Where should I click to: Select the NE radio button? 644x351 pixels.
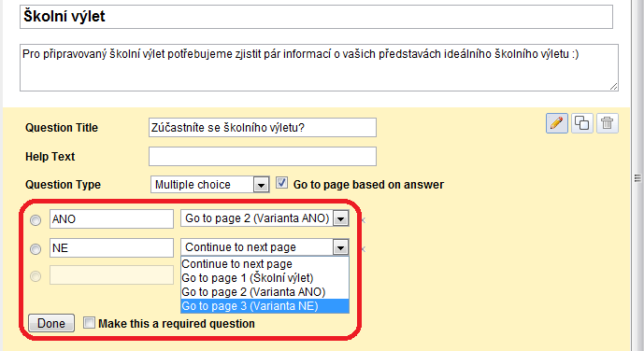36,249
